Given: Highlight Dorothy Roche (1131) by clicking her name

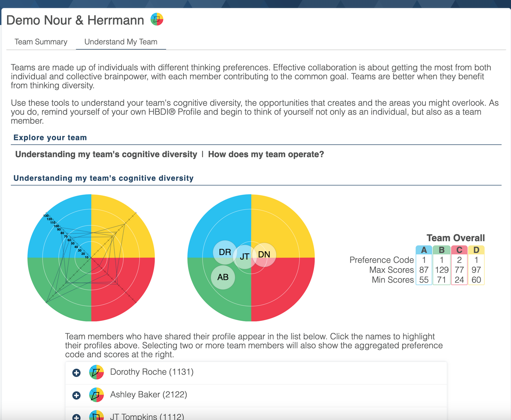Looking at the screenshot, I should click(152, 372).
